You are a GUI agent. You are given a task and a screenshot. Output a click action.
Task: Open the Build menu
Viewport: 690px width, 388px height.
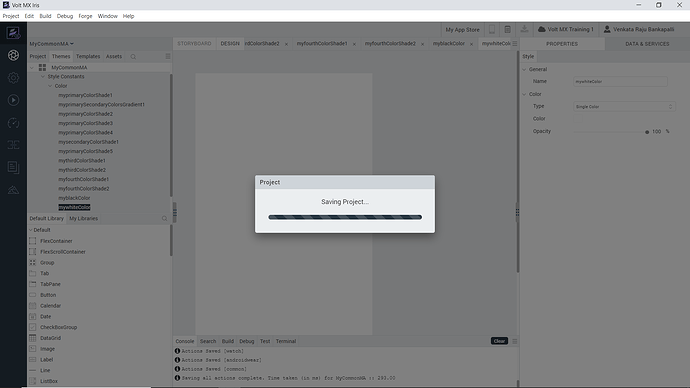click(45, 16)
